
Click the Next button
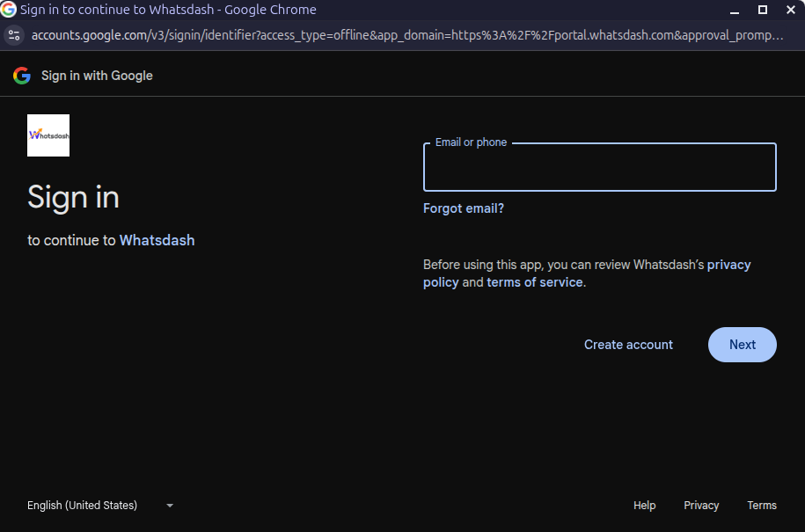[742, 345]
